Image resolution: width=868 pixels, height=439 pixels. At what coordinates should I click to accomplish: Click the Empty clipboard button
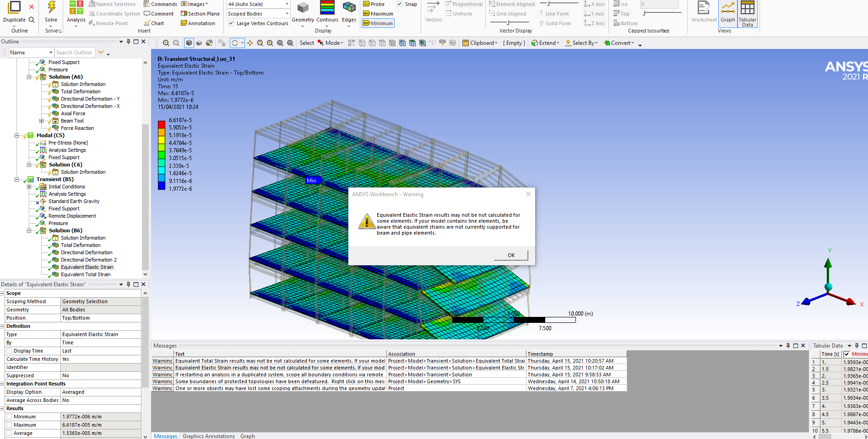coord(514,43)
